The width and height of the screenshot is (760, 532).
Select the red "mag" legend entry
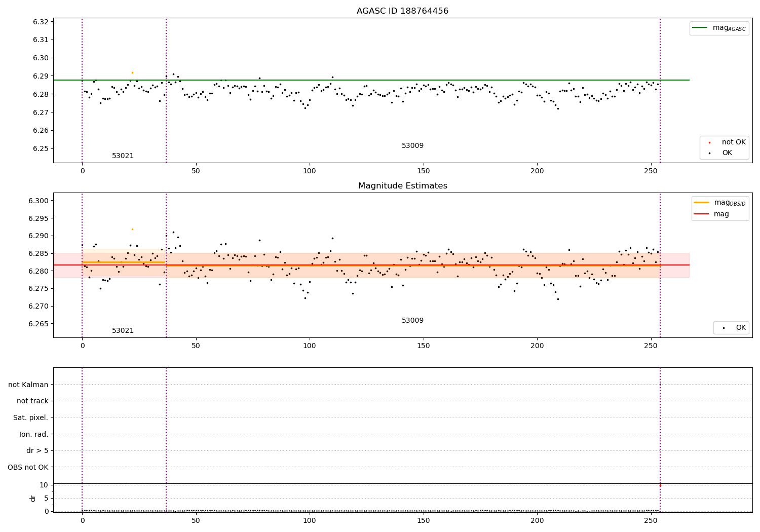point(711,214)
